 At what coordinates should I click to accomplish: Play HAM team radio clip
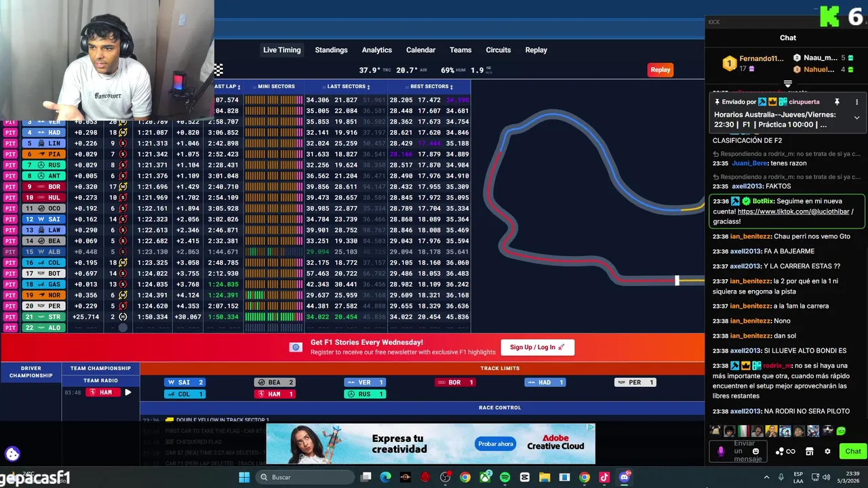point(127,392)
